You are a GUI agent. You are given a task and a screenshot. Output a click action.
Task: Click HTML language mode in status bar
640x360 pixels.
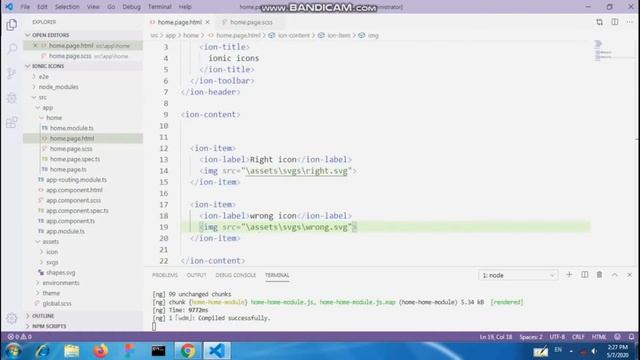599,337
